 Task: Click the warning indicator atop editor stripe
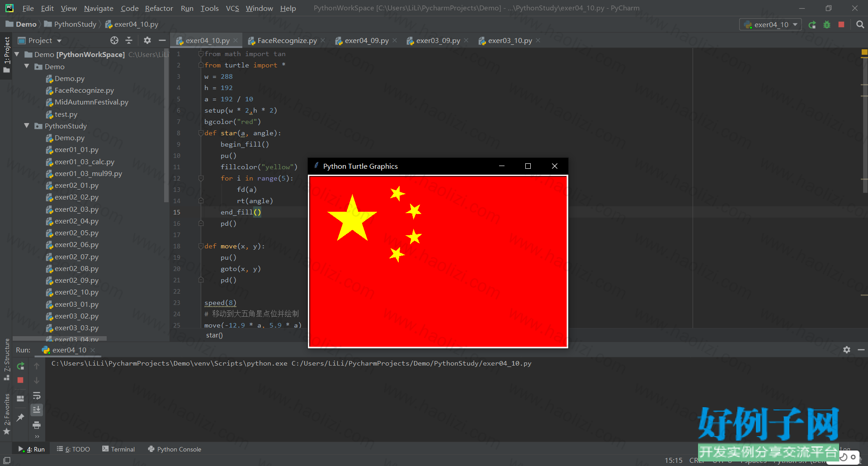864,53
